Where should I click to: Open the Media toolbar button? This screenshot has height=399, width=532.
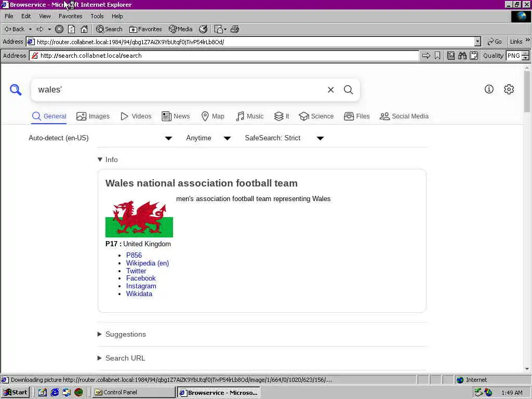point(180,29)
